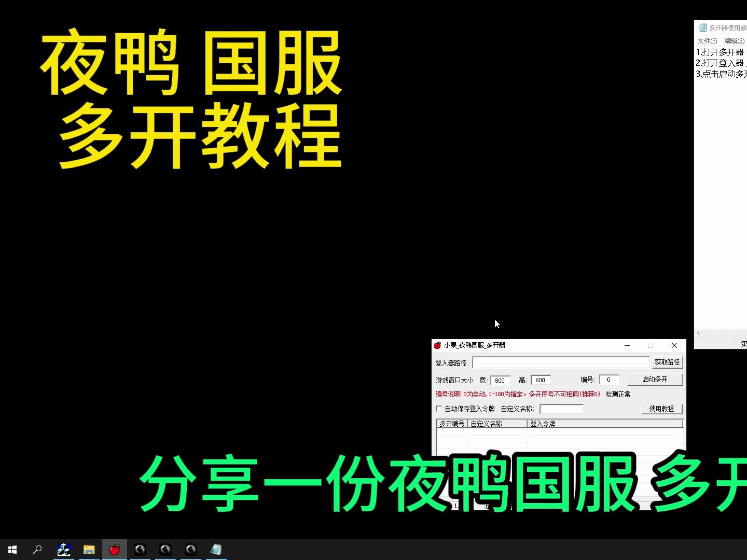
Task: Minimize the 小果_夜鸭国服_多开器 window
Action: pos(627,345)
